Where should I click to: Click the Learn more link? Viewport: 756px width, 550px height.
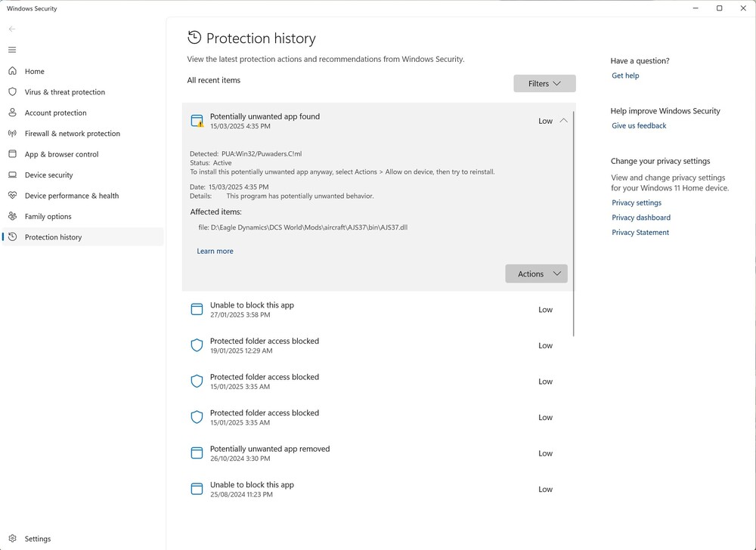[215, 251]
